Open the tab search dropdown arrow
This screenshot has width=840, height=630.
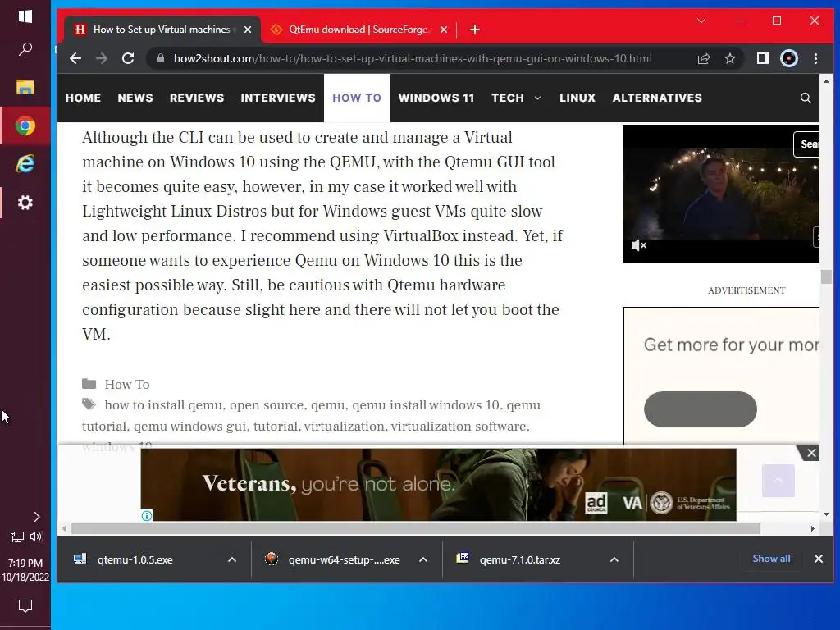701,21
